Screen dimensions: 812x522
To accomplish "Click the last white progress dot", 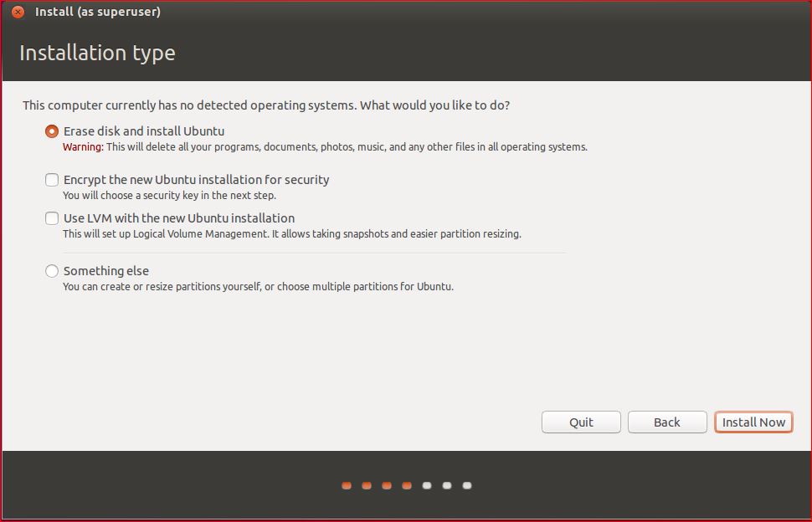I will click(x=466, y=484).
